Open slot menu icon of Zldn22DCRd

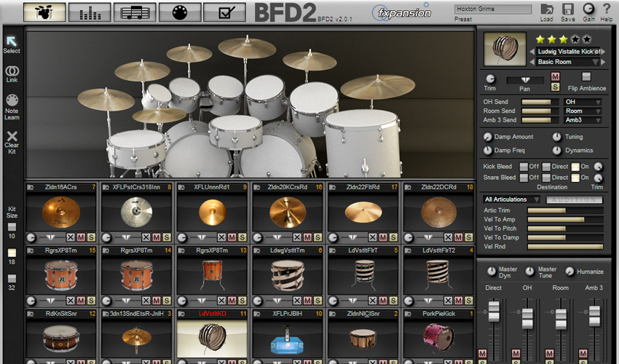pos(408,187)
